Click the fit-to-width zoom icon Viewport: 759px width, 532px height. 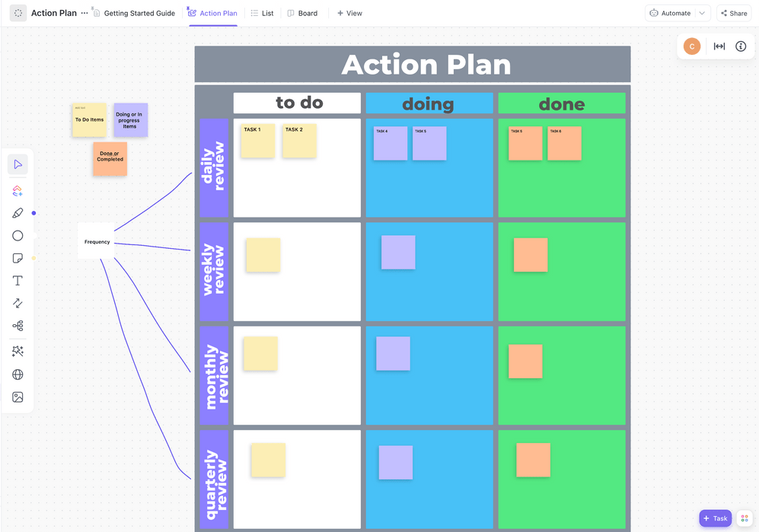coord(719,46)
